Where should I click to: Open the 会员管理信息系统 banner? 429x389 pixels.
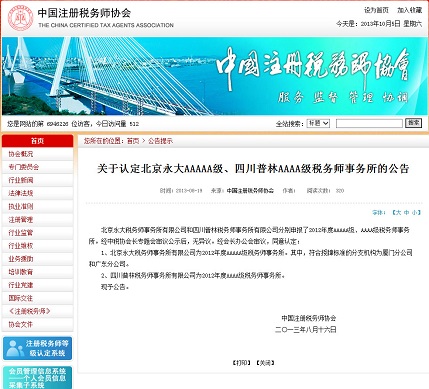tap(37, 378)
